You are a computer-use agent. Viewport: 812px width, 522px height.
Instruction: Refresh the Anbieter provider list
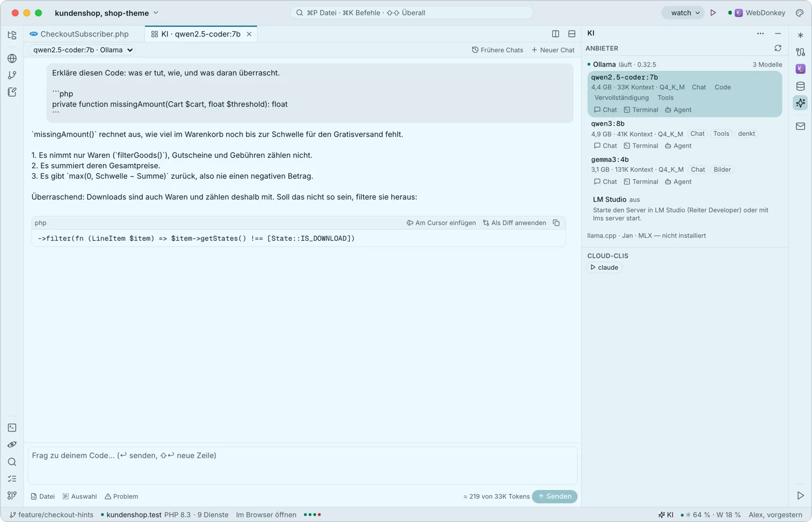(x=778, y=48)
